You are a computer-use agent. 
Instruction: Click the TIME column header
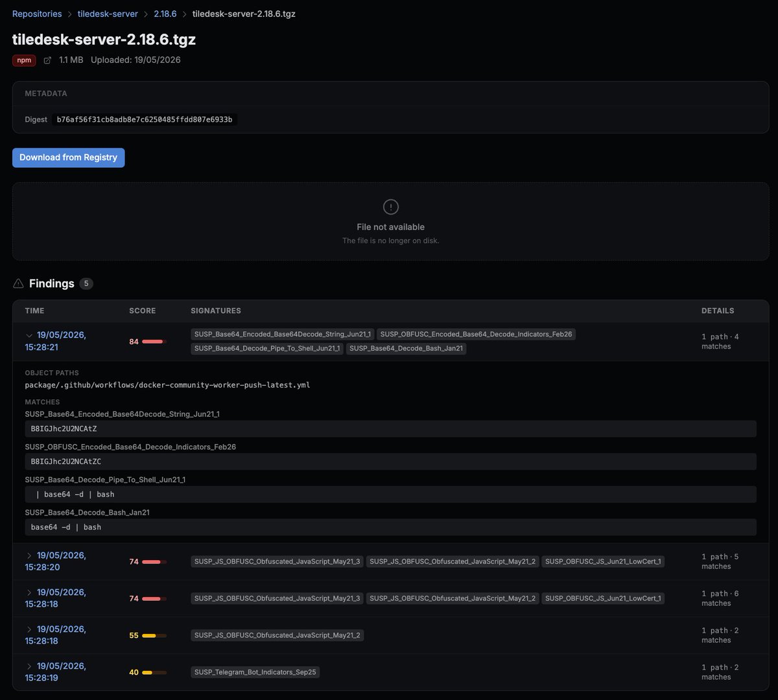34,311
